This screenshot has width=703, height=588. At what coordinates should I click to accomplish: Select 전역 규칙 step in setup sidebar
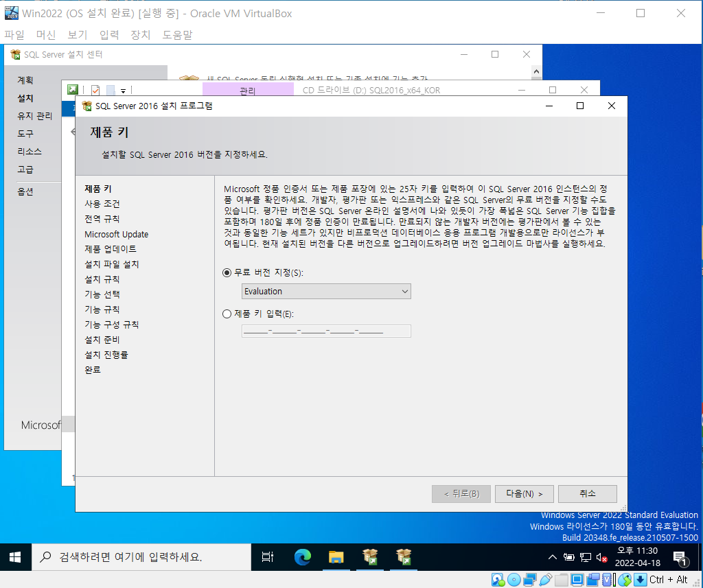(102, 219)
